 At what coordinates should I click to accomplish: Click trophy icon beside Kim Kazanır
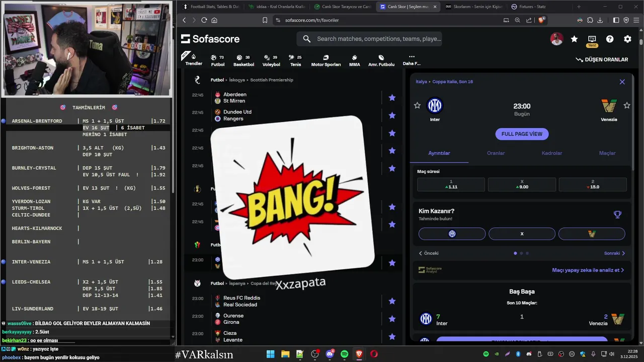(x=617, y=214)
